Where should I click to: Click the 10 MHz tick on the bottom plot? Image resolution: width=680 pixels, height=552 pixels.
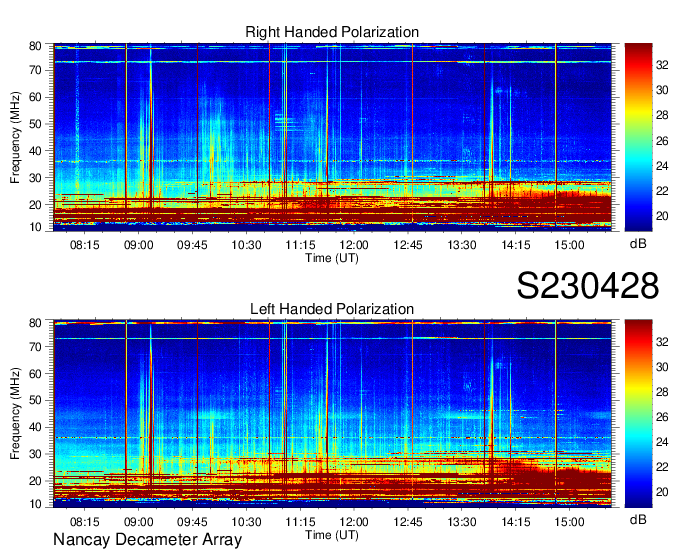(36, 504)
